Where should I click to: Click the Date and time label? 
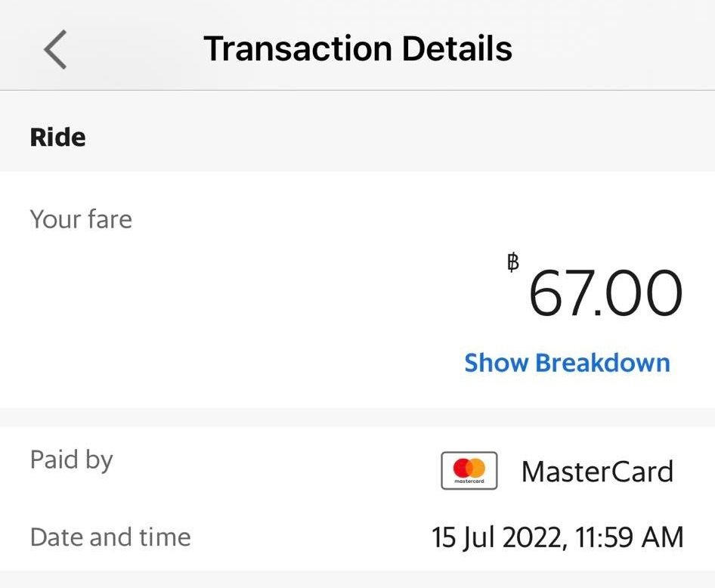(110, 537)
